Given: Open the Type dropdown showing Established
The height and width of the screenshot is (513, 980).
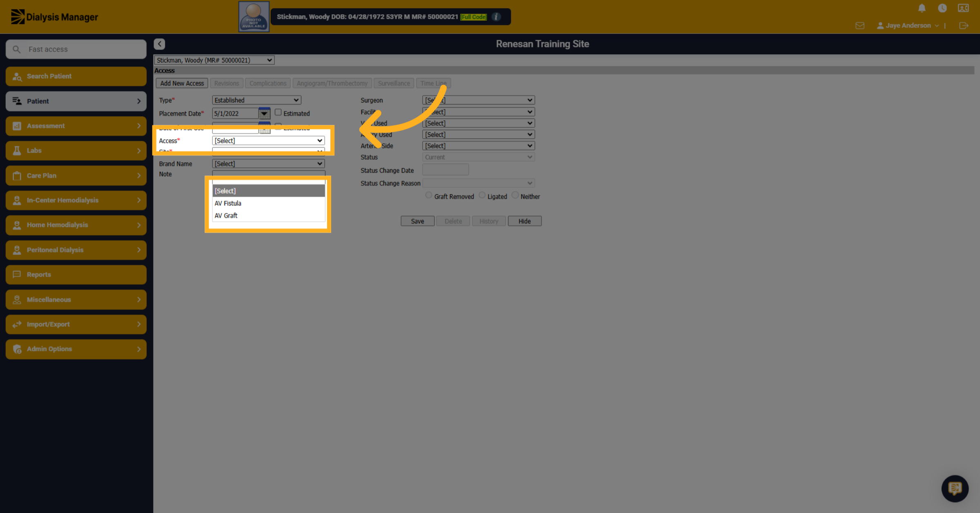Looking at the screenshot, I should click(256, 100).
